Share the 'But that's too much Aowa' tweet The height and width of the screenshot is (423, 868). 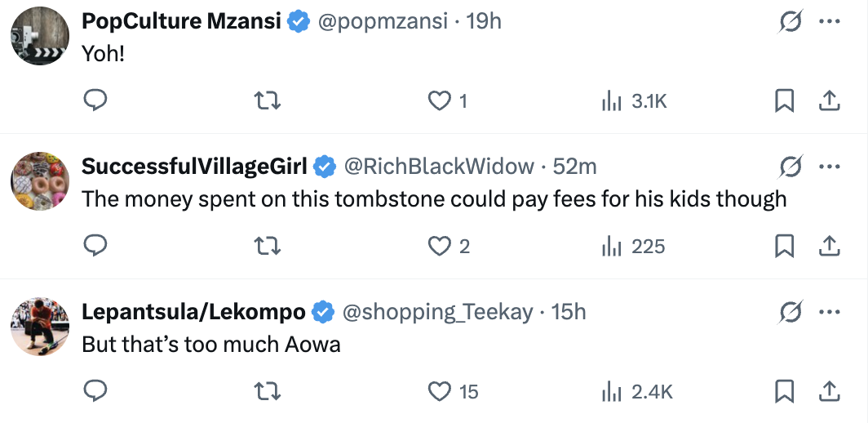[829, 391]
